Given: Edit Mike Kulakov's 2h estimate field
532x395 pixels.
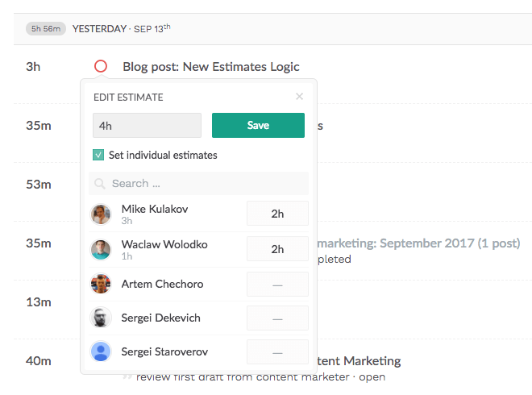Looking at the screenshot, I should click(277, 214).
